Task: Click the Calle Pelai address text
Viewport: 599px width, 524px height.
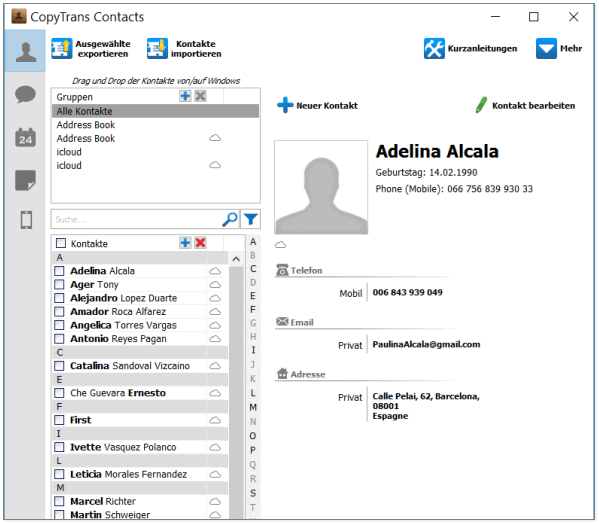Action: (x=426, y=406)
